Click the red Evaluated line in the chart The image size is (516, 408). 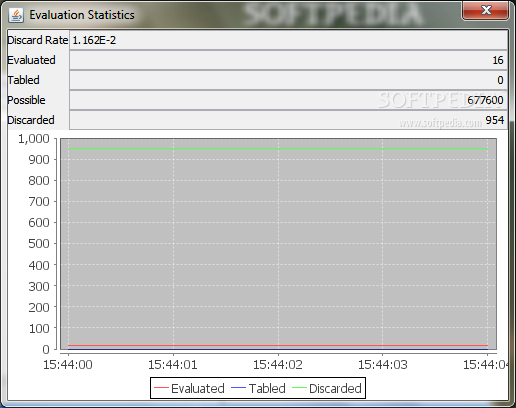click(278, 346)
